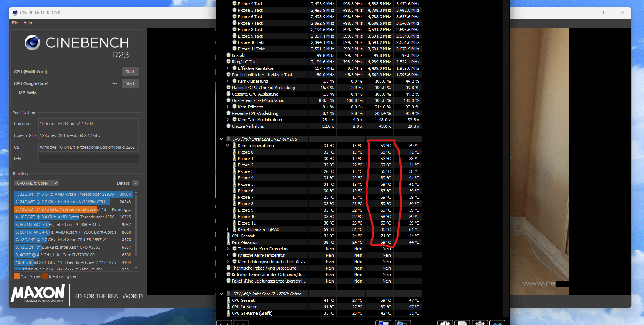
Task: Collapse the Kern-Temperaturen row
Action: (228, 146)
